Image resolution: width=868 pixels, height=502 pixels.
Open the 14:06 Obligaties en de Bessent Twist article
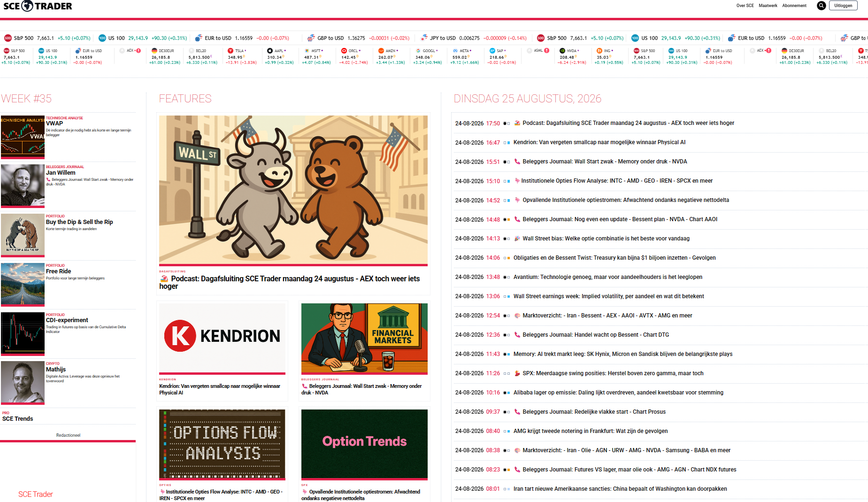[615, 258]
